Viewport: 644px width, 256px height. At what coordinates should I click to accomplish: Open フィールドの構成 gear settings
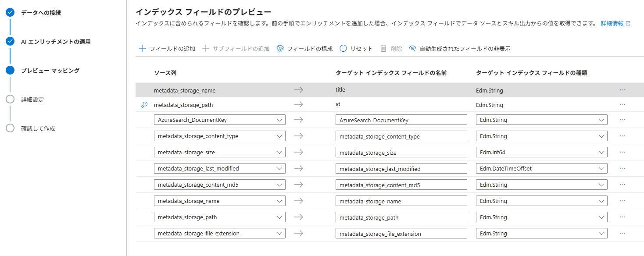point(280,49)
